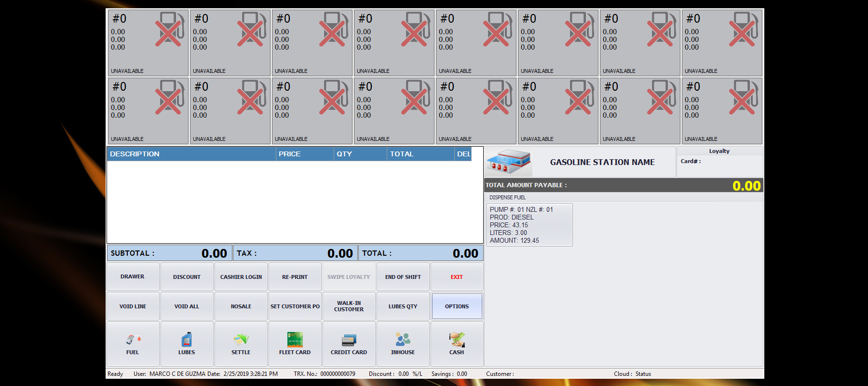Select WALK-IN CUSTOMER button
Viewport: 868px width, 386px height.
click(x=349, y=306)
